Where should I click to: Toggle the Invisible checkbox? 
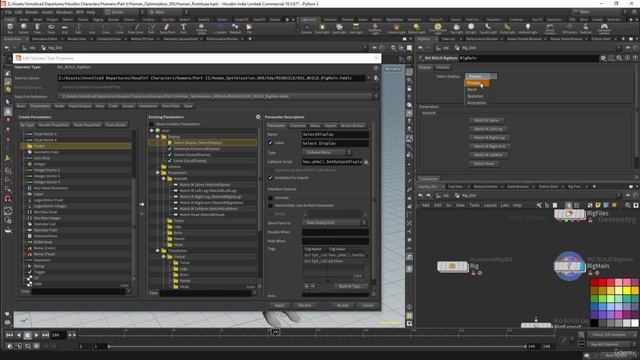tap(270, 198)
